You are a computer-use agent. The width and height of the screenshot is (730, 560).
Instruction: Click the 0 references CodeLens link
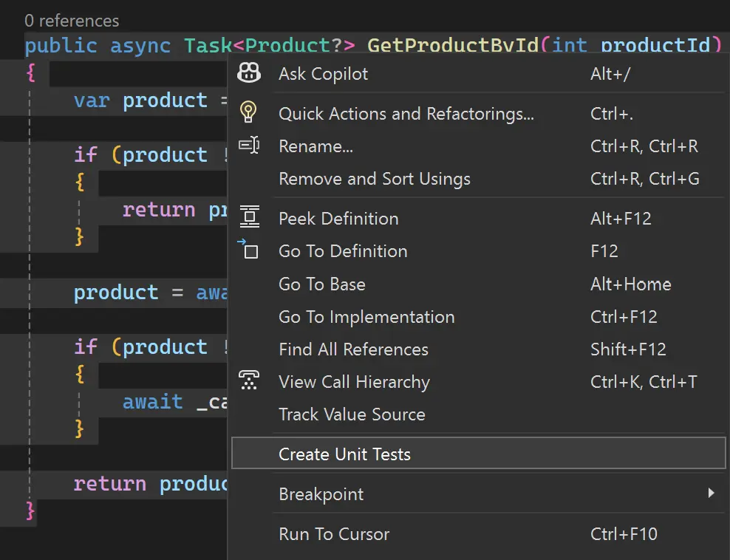pos(72,21)
